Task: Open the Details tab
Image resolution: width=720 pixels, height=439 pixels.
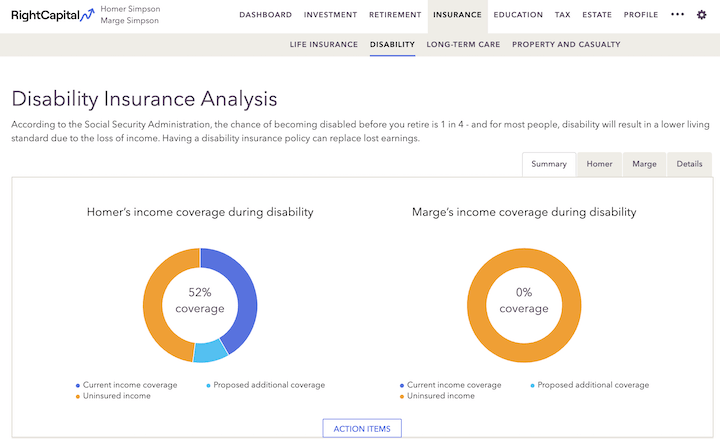Action: pyautogui.click(x=689, y=164)
